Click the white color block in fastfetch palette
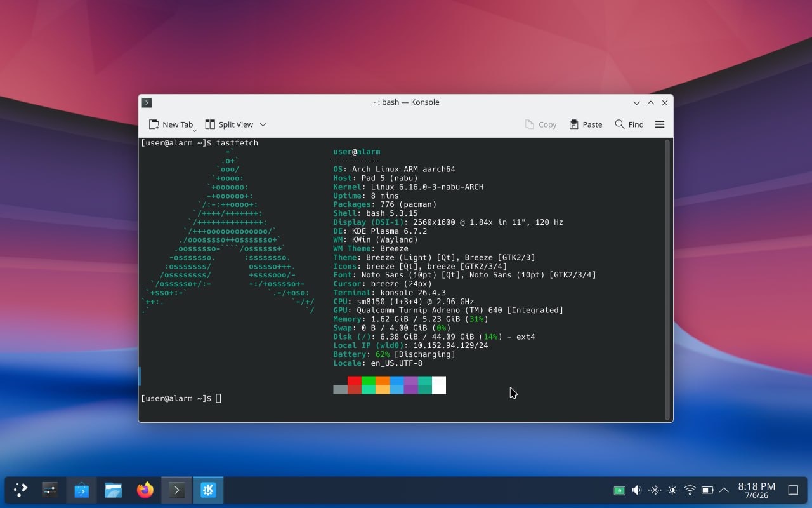Image resolution: width=812 pixels, height=508 pixels. [439, 385]
